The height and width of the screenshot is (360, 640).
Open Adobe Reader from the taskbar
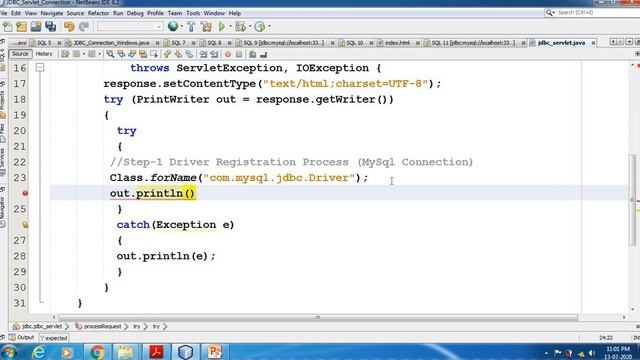(x=156, y=352)
